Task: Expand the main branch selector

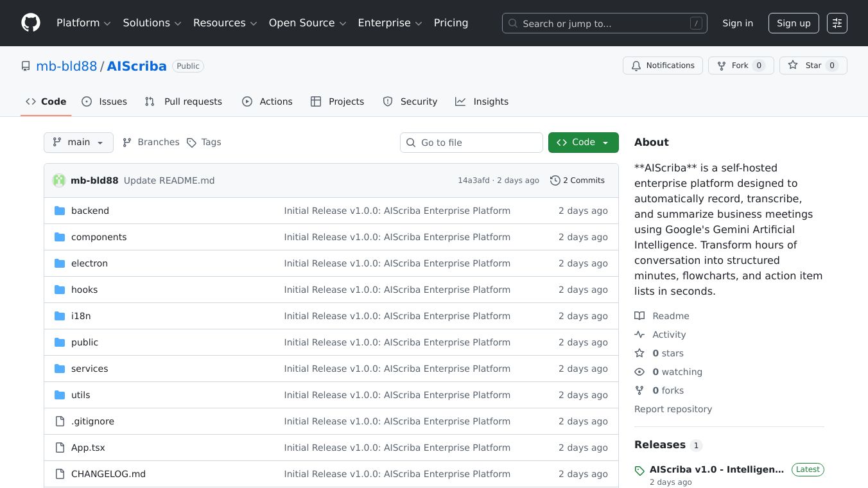Action: [x=78, y=143]
